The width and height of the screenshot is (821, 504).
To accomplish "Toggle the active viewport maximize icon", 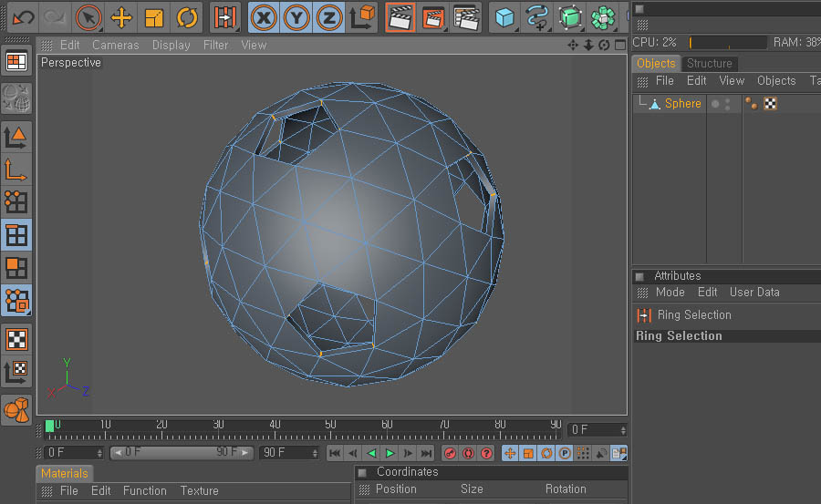I will (x=620, y=45).
